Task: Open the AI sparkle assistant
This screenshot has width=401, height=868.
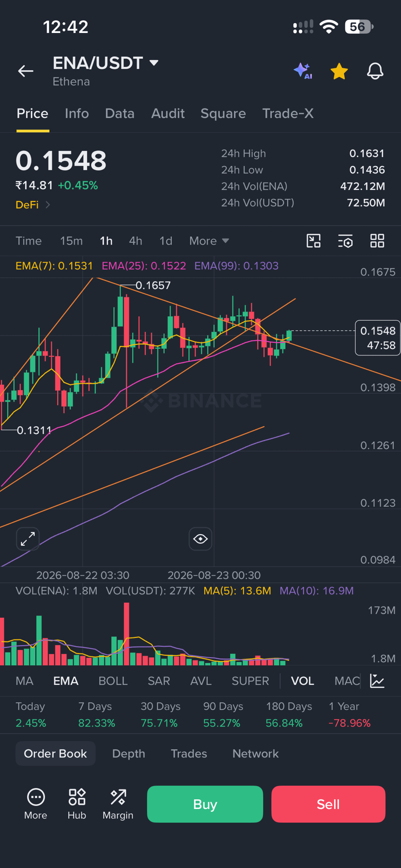Action: pyautogui.click(x=303, y=71)
